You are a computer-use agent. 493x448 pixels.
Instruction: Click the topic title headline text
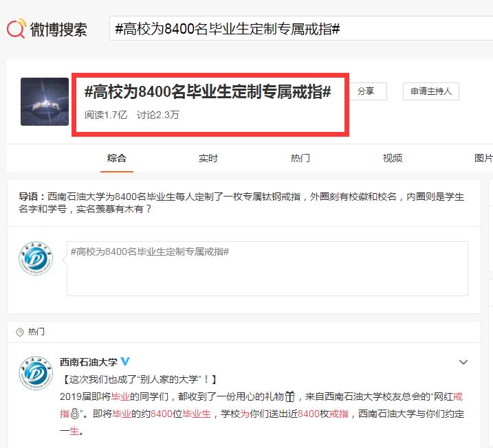(x=208, y=92)
